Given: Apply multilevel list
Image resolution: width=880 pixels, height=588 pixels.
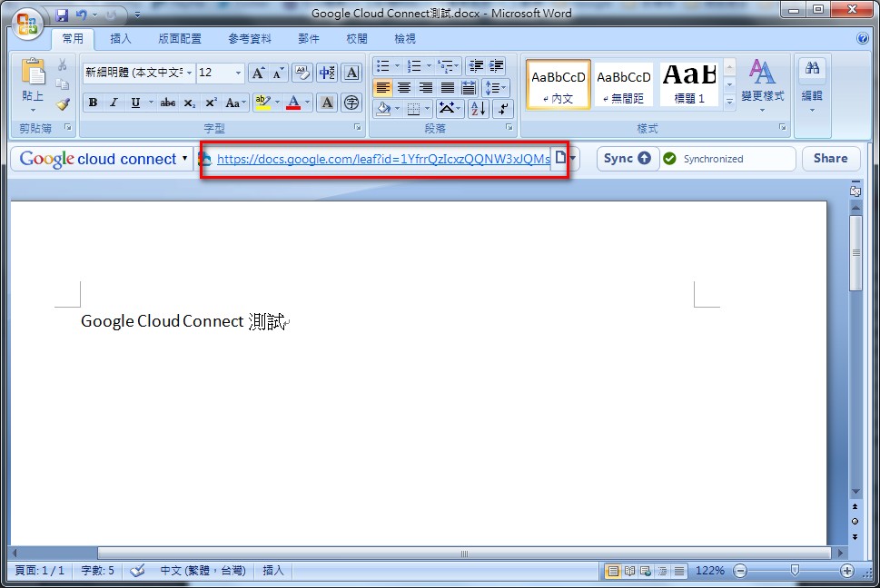Looking at the screenshot, I should [446, 66].
